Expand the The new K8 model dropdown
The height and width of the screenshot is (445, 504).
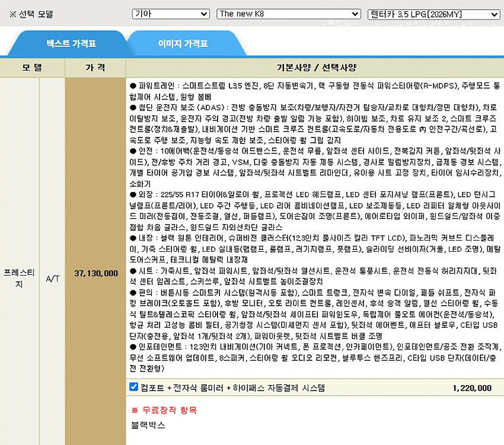click(x=288, y=14)
